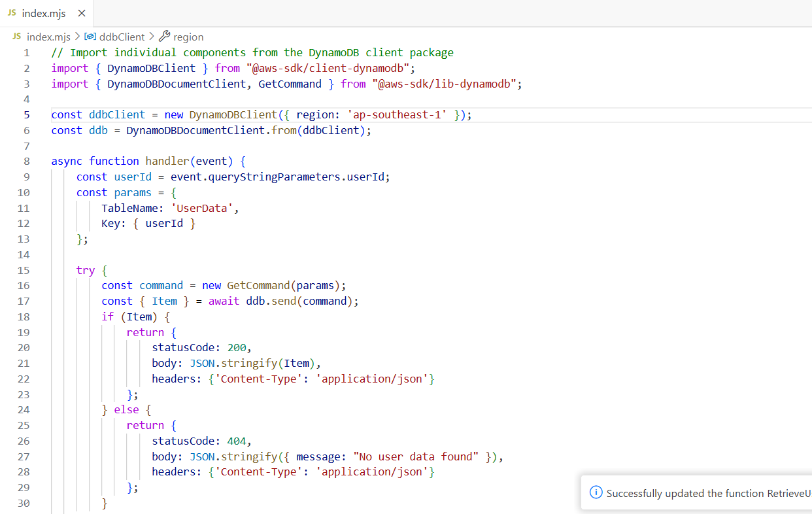Click line number 30 in gutter
The height and width of the screenshot is (514, 812).
[24, 503]
